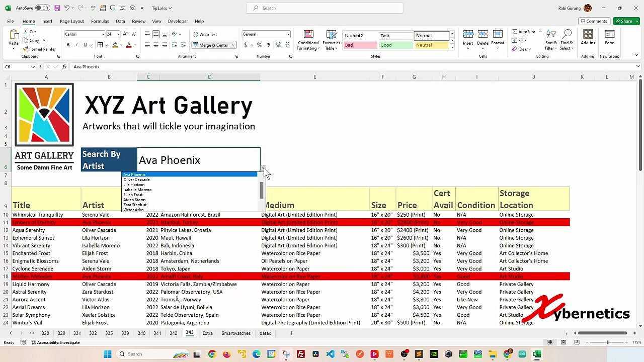Increase font size with large A icon
This screenshot has width=644, height=362.
coord(125,34)
